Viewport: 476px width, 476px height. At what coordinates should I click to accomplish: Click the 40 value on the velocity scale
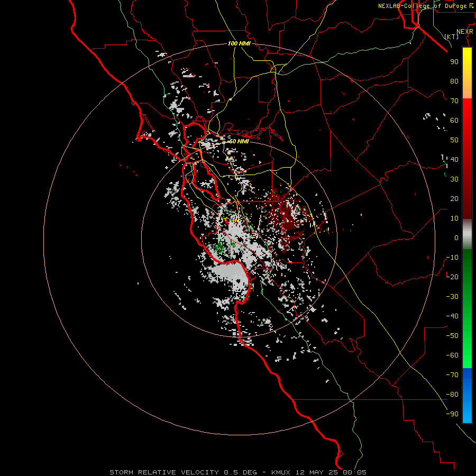[x=454, y=159]
